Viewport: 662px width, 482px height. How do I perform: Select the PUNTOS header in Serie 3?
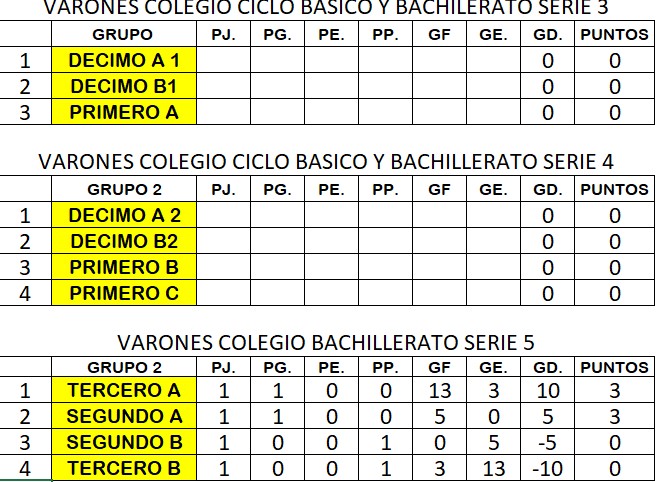click(615, 34)
